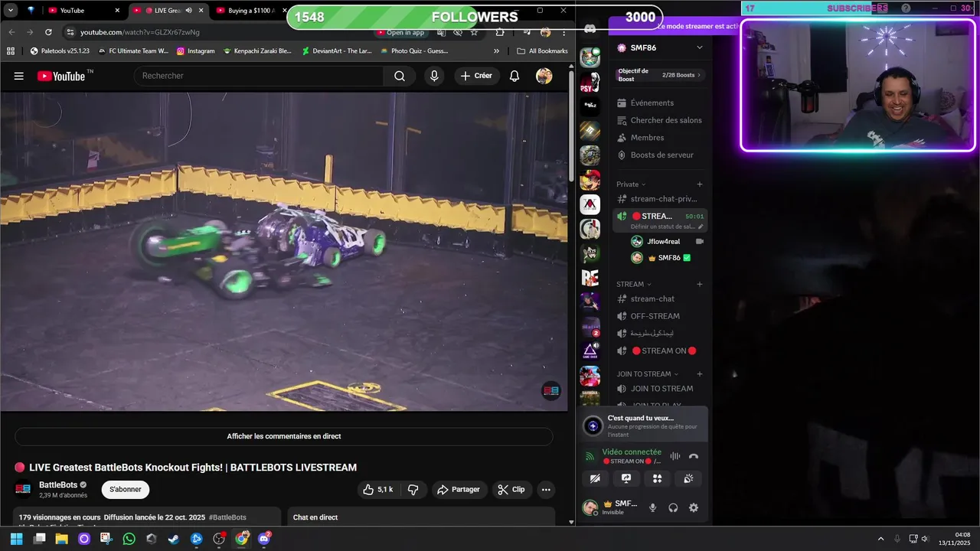Open Discord activities launcher
980x551 pixels.
pyautogui.click(x=657, y=478)
